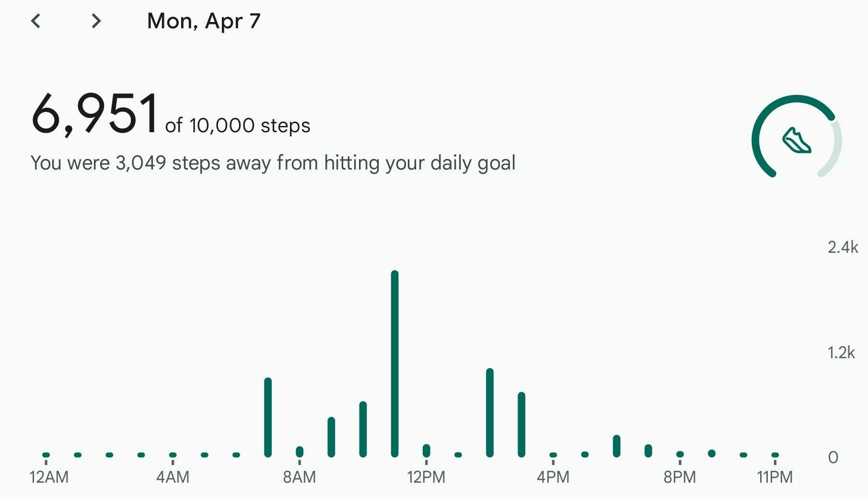Go to next day with right chevron
Screen dimensions: 868x499
[96, 21]
